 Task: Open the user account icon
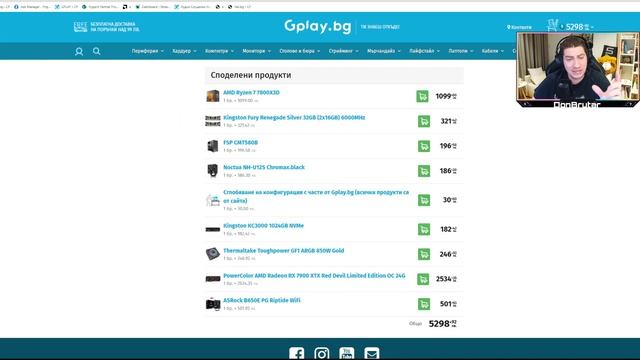79,51
